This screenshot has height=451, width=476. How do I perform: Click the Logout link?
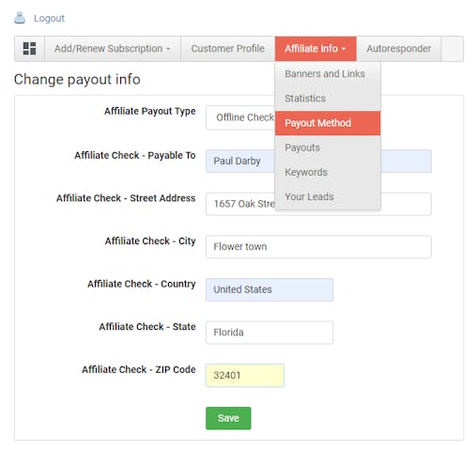click(49, 18)
